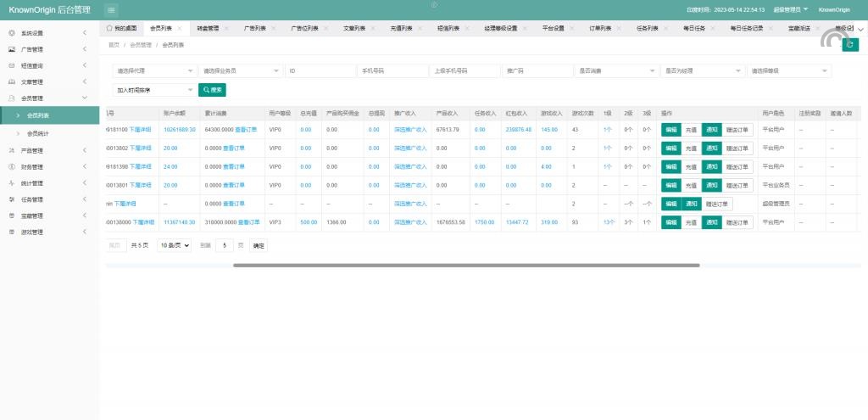Image resolution: width=868 pixels, height=420 pixels.
Task: Click the 广告管理 picture icon in sidebar
Action: tap(11, 49)
